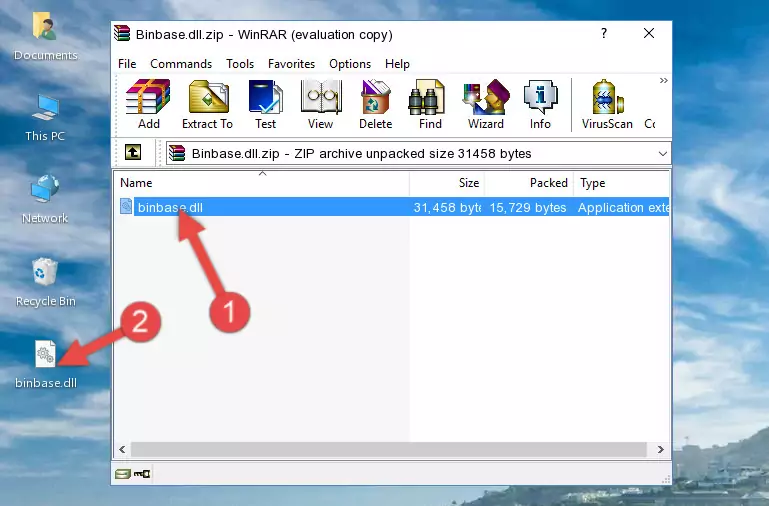Click the WinRAR title bar icon
This screenshot has height=506, width=769.
(x=122, y=33)
